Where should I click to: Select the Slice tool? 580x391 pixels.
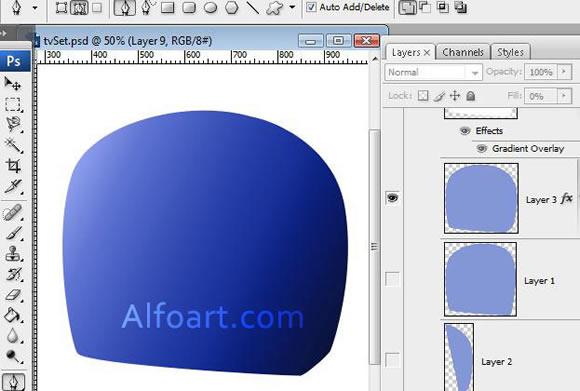tap(13, 186)
